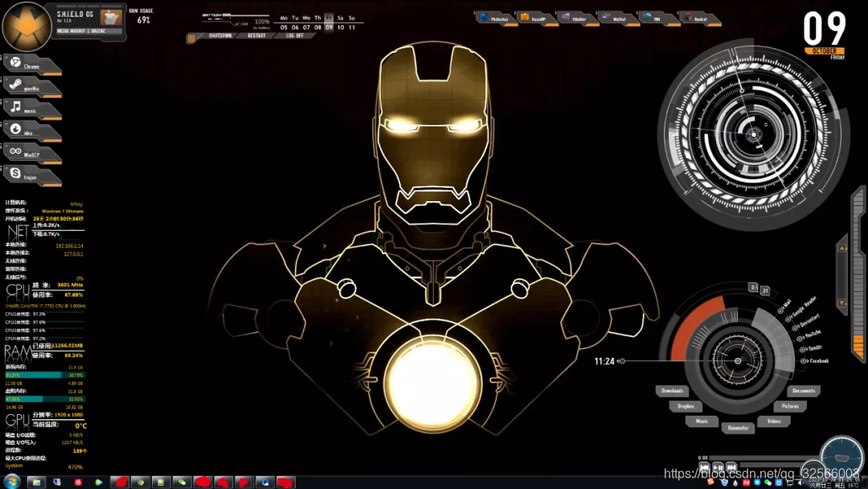868x489 pixels.
Task: Click the GPU temperature 0°C readout
Action: pos(81,426)
